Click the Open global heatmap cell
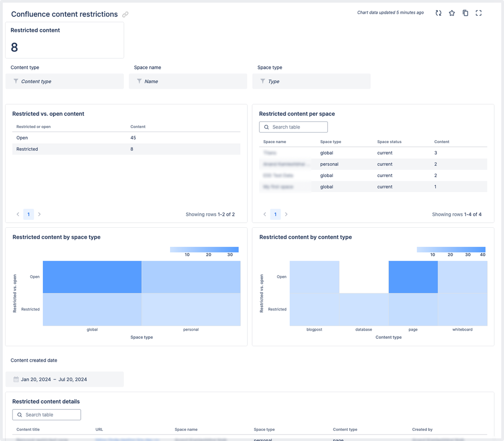The width and height of the screenshot is (504, 441). (x=92, y=277)
